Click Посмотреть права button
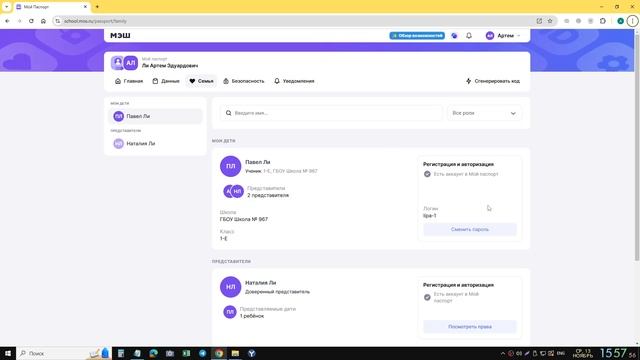This screenshot has width=640, height=360. pos(470,327)
